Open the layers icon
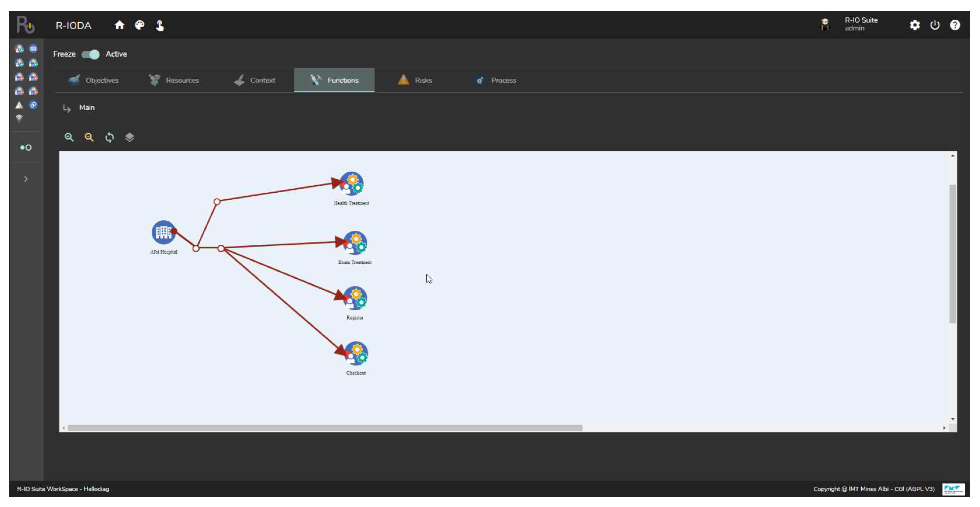The height and width of the screenshot is (507, 980). (130, 137)
